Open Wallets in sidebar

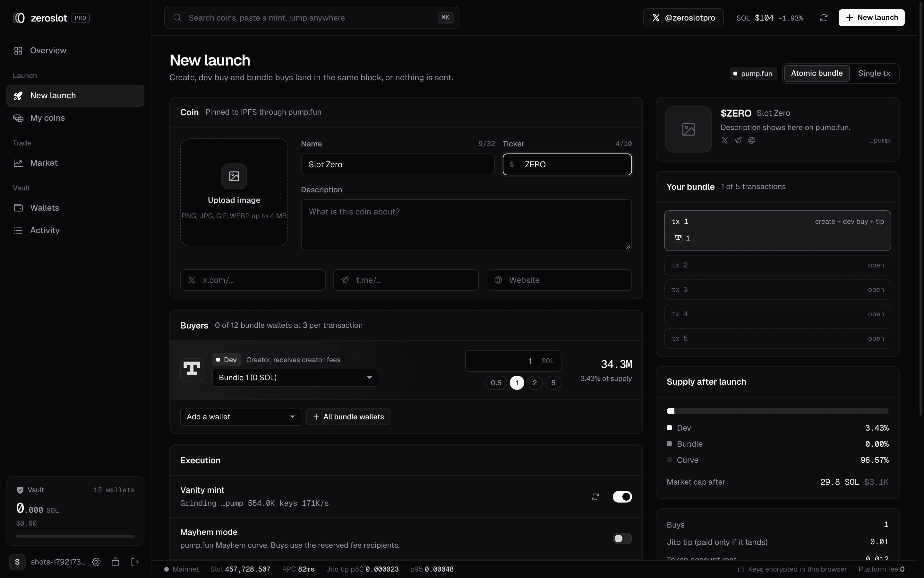pyautogui.click(x=75, y=208)
